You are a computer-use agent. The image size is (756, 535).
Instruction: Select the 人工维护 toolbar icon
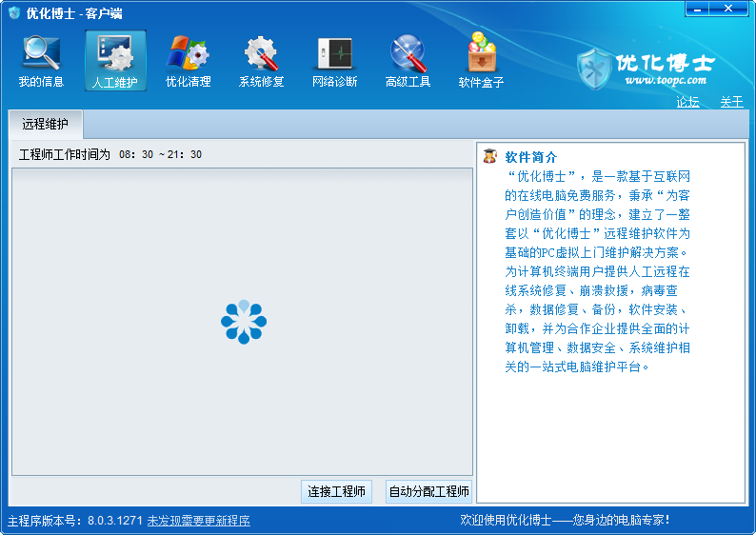(115, 61)
